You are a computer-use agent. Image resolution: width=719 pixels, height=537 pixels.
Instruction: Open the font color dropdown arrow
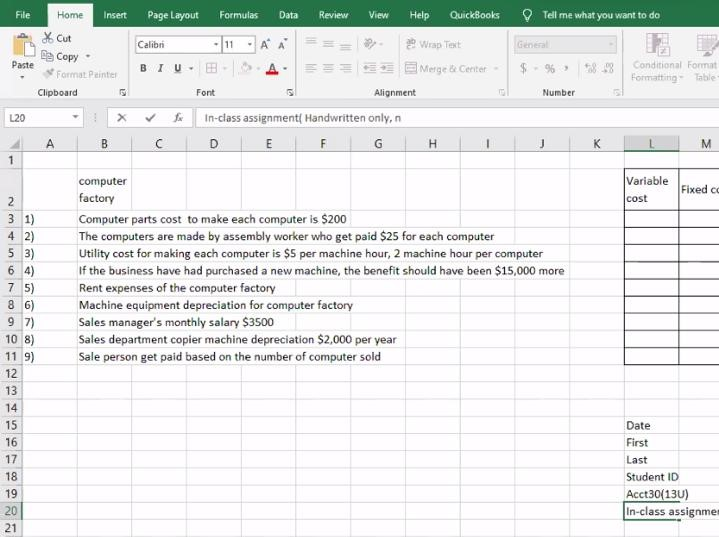[x=285, y=69]
